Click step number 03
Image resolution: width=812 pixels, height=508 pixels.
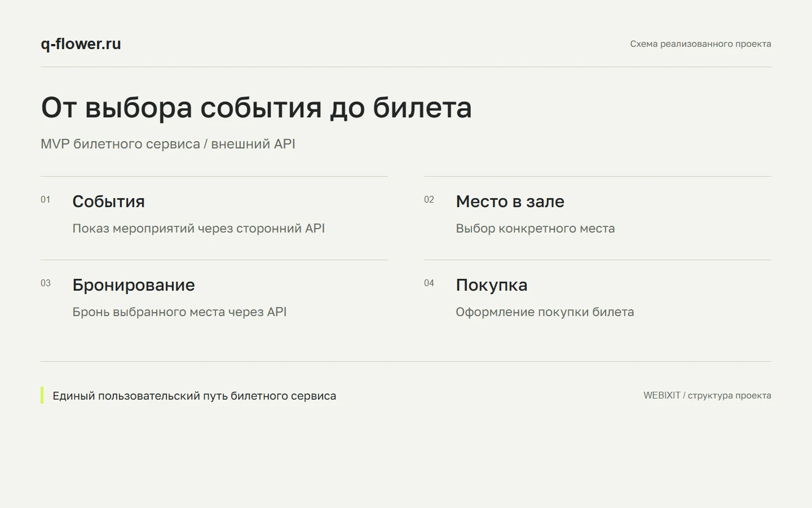pyautogui.click(x=46, y=283)
